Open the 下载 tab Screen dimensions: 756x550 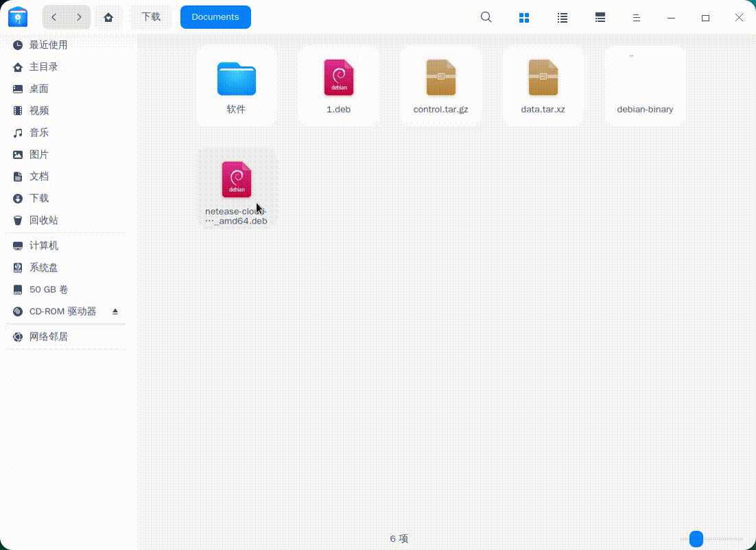tap(151, 16)
